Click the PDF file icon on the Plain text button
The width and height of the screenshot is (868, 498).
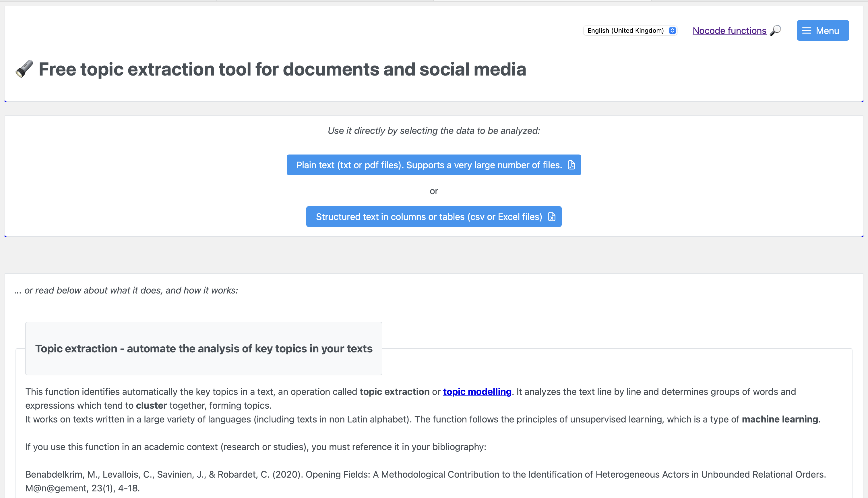click(571, 165)
